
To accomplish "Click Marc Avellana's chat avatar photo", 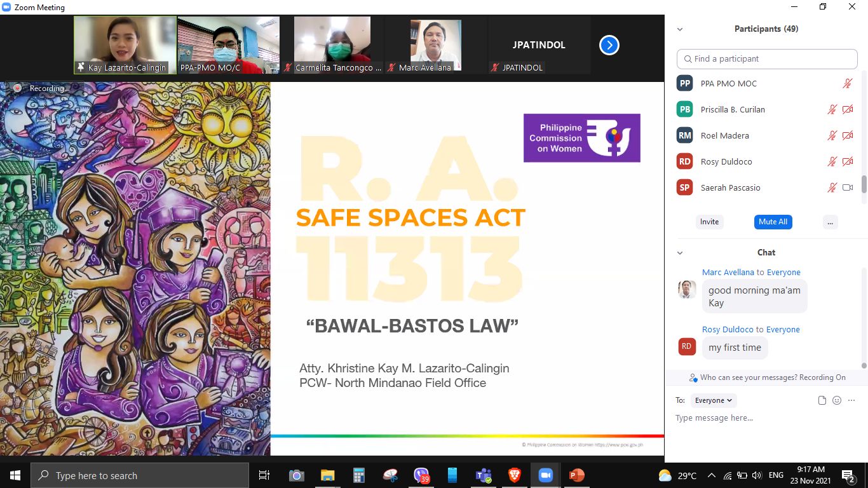I will pos(686,289).
